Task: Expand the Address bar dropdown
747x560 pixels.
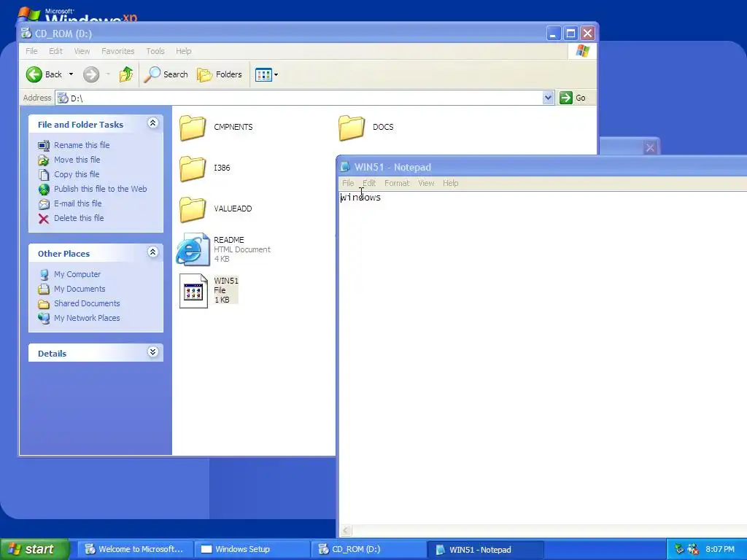Action: (x=548, y=98)
